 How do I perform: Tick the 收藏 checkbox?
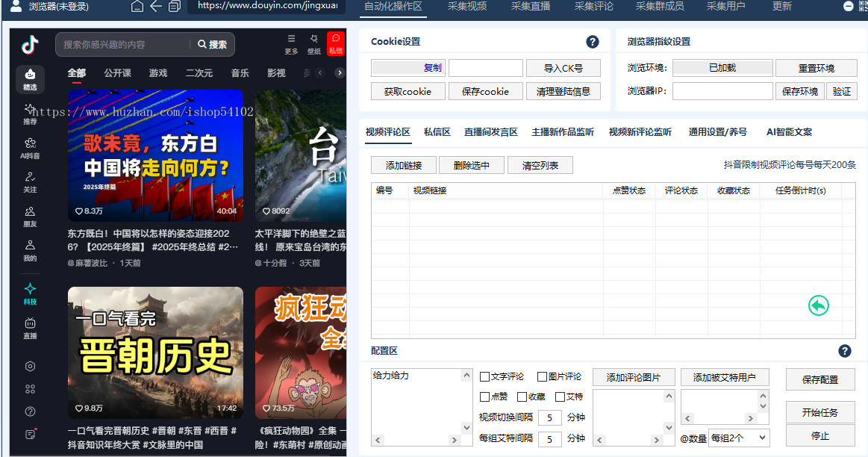pos(522,397)
